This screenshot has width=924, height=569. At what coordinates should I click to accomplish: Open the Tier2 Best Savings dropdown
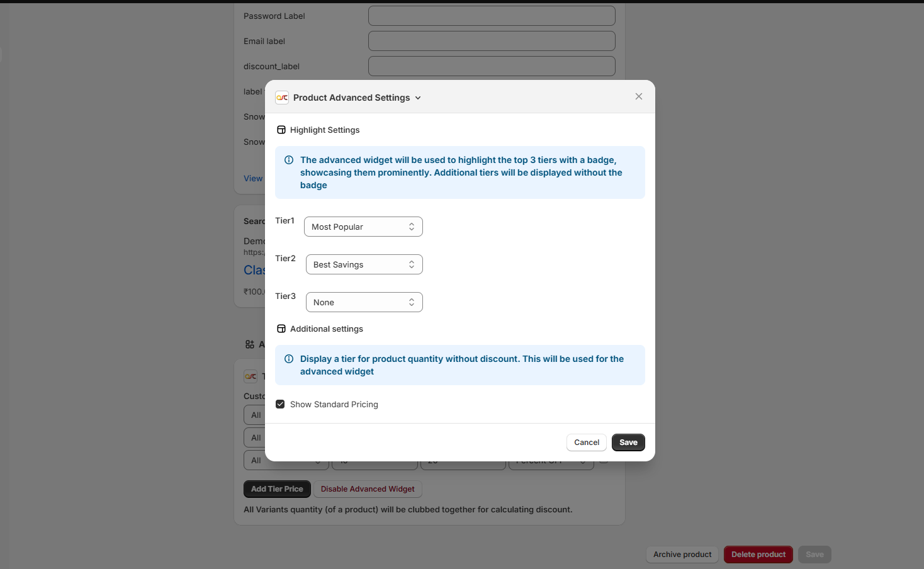[364, 264]
